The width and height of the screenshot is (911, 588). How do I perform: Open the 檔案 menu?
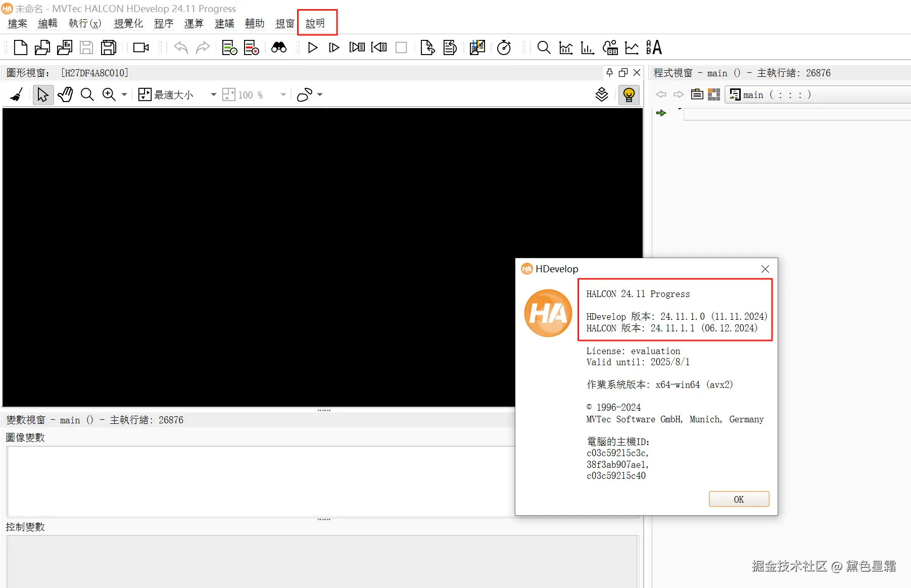pyautogui.click(x=18, y=23)
